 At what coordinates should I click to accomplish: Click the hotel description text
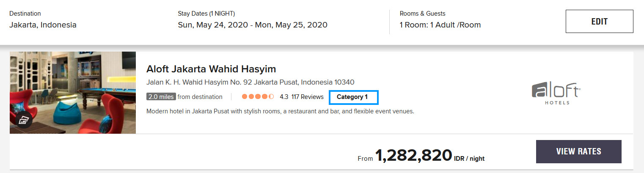(x=280, y=112)
